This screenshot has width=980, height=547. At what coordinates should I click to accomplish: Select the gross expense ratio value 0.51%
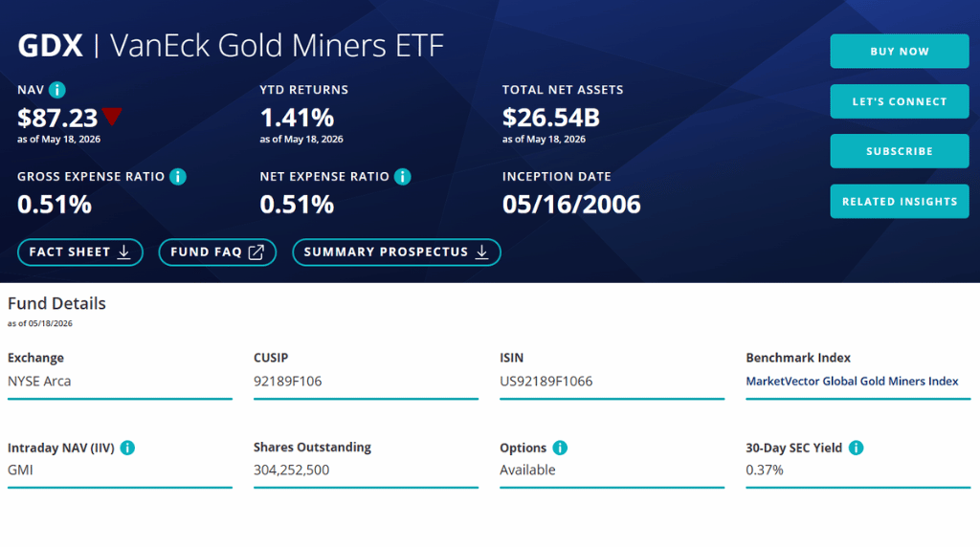55,205
